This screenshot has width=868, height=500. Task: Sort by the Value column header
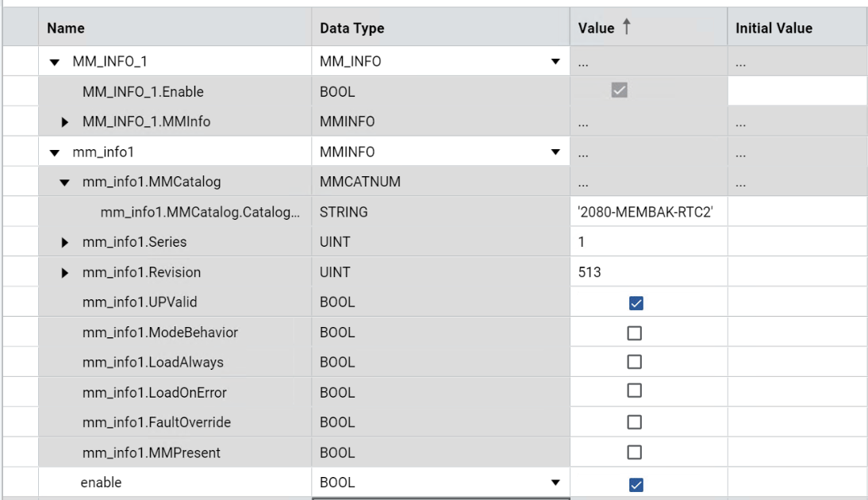597,29
